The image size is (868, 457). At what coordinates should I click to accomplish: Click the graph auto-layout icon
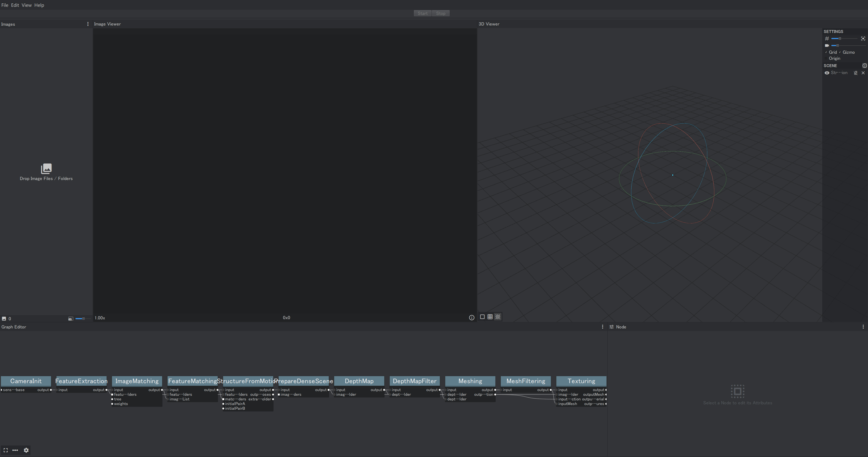pyautogui.click(x=15, y=450)
